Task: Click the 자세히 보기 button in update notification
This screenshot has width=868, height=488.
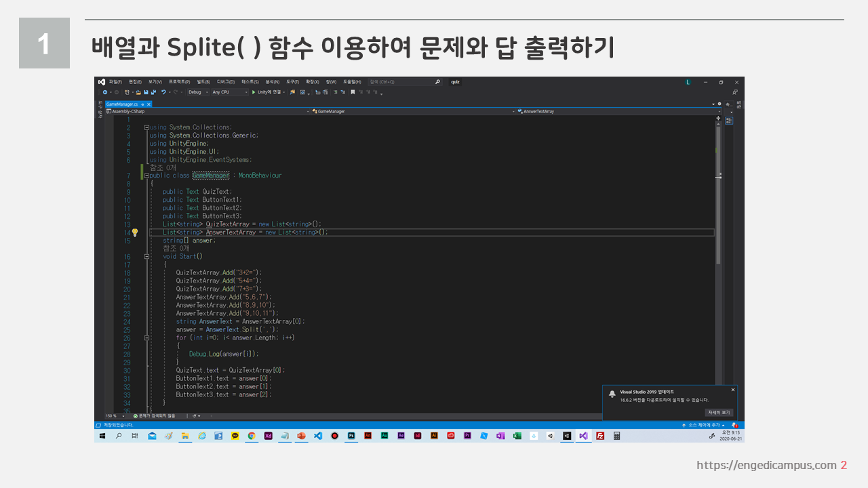Action: click(x=719, y=412)
